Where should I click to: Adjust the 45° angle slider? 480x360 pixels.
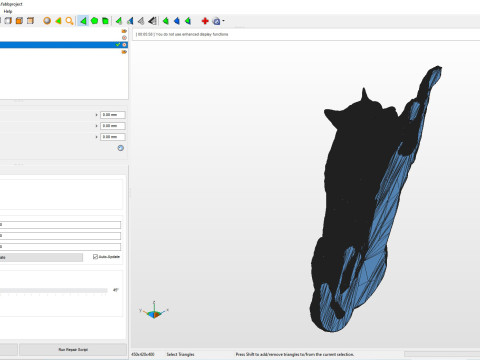[x=53, y=291]
